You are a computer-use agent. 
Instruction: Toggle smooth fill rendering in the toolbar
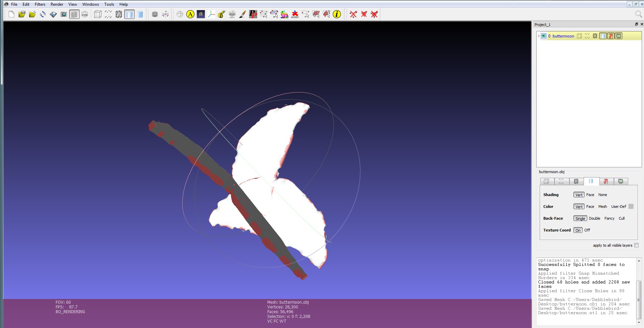[x=129, y=14]
